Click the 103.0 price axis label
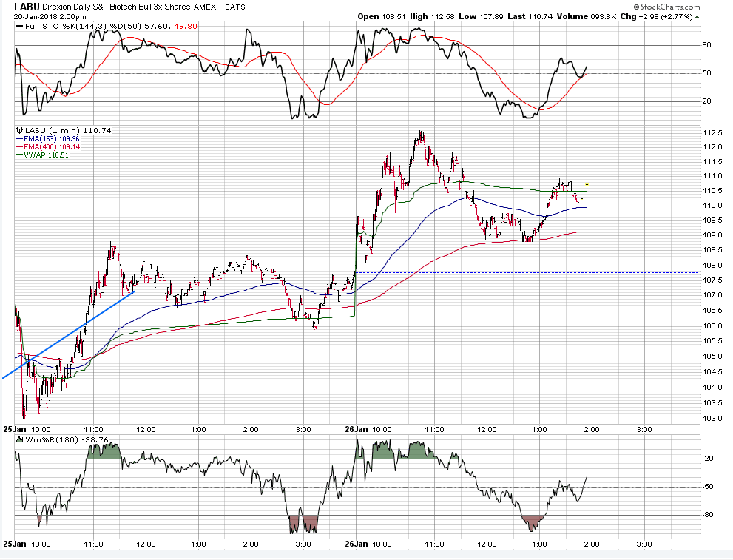The image size is (733, 560). tap(712, 419)
